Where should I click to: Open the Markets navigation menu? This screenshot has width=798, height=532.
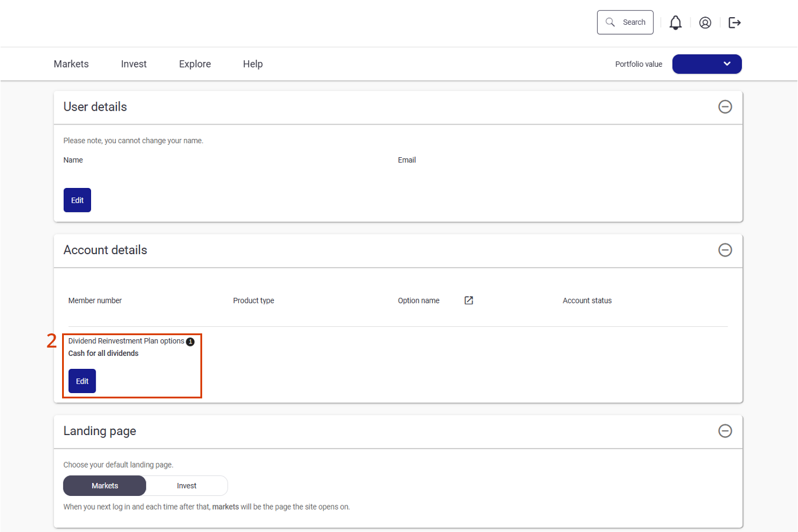71,64
